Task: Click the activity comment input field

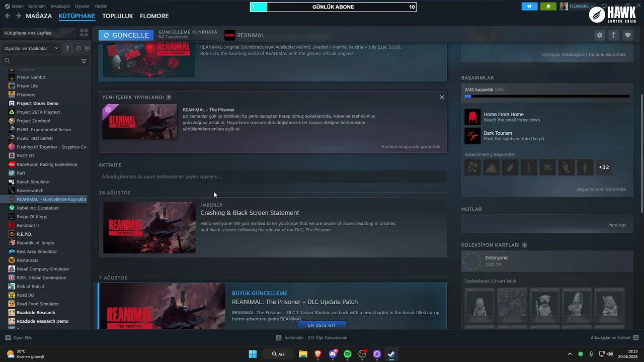Action: 273,176
